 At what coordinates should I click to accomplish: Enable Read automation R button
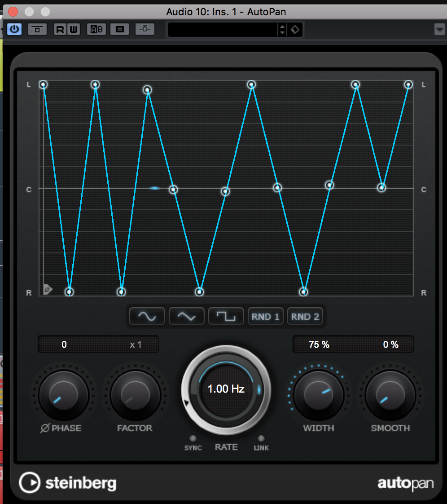pos(60,30)
